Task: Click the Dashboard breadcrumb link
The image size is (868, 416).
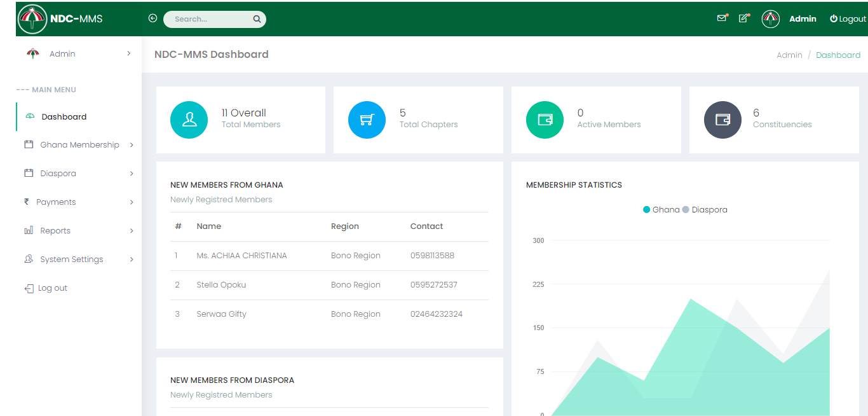Action: (837, 55)
